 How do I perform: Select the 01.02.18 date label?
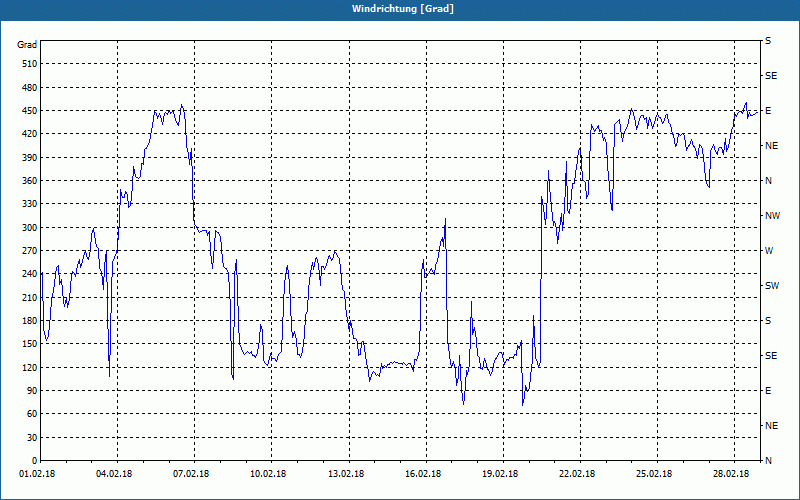pyautogui.click(x=37, y=474)
